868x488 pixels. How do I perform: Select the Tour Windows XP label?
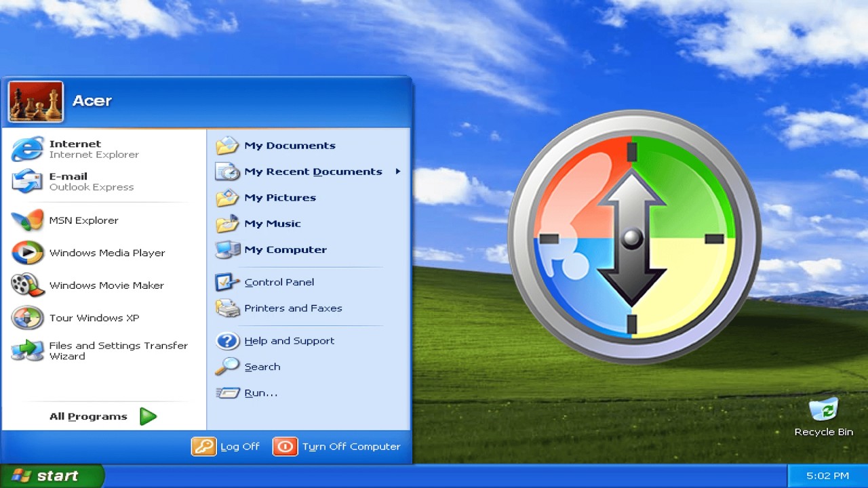pyautogui.click(x=94, y=318)
